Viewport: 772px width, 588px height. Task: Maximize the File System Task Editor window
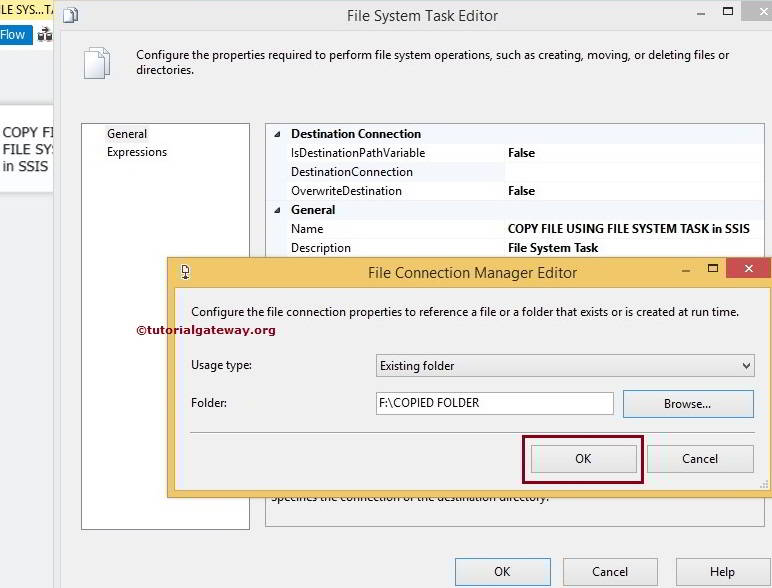728,11
